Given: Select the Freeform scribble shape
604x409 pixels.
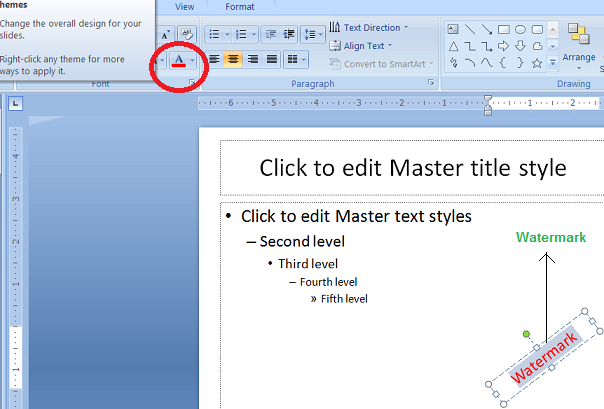Looking at the screenshot, I should [453, 63].
